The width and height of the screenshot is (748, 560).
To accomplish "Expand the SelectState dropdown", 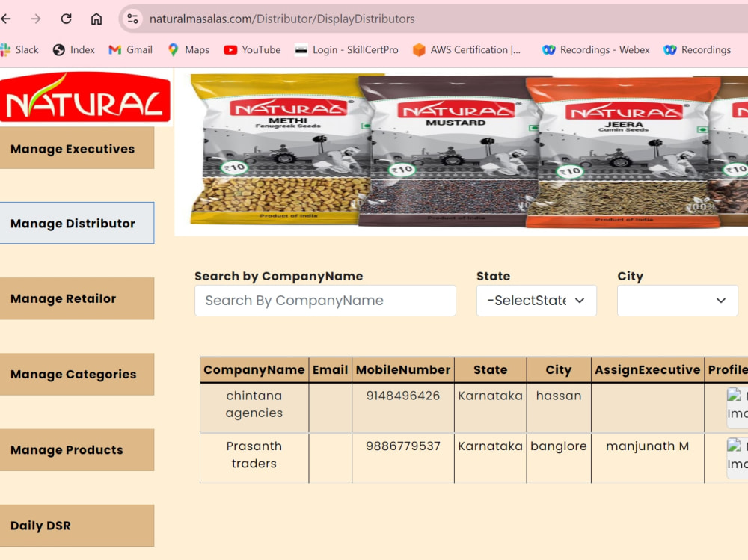I will [536, 301].
